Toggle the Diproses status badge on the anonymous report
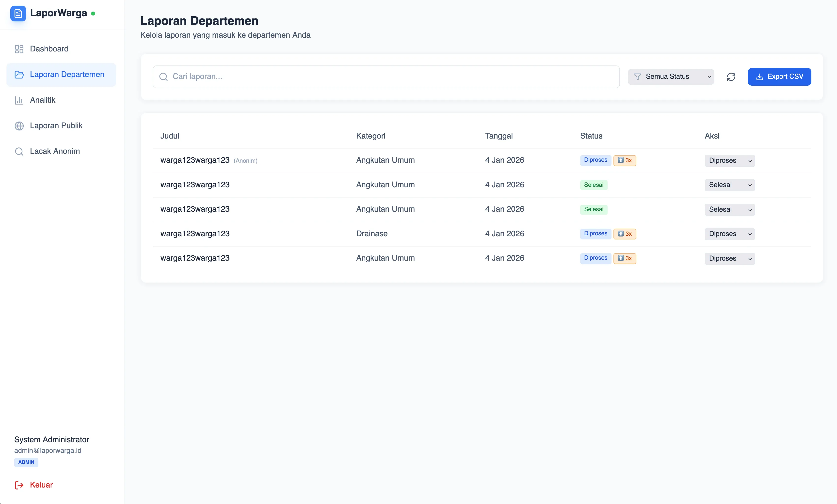This screenshot has width=837, height=504. 595,160
